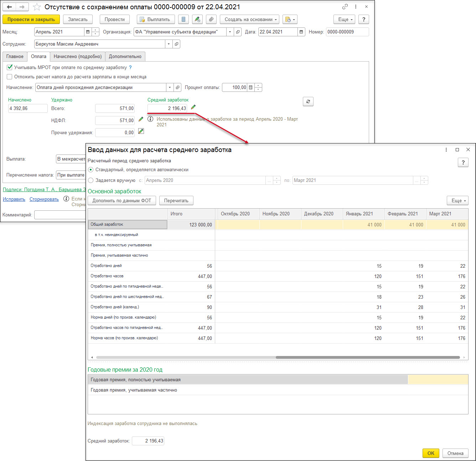Open the document report list icon
The width and height of the screenshot is (476, 461).
183,19
